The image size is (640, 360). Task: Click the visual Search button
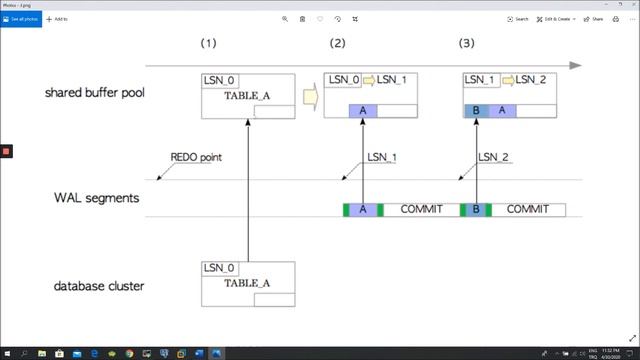pyautogui.click(x=518, y=19)
